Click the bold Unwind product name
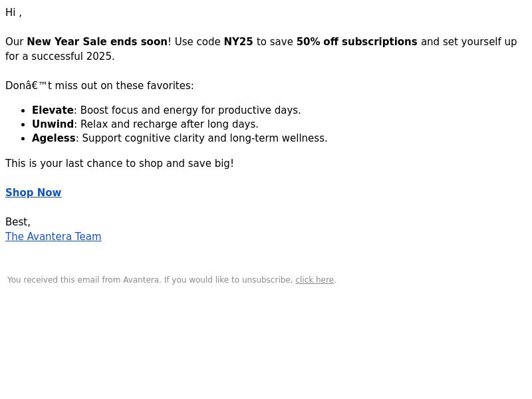This screenshot has width=532, height=399. [53, 124]
